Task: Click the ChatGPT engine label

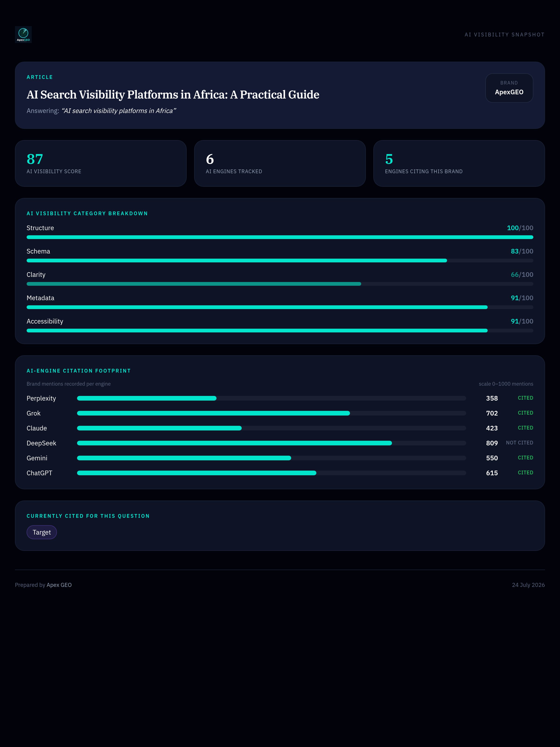Action: 39,473
